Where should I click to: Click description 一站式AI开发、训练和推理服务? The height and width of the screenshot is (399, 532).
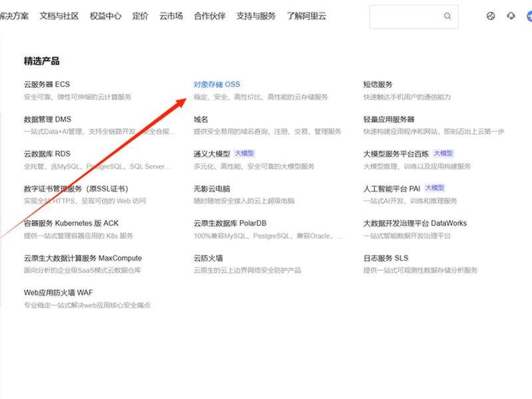click(x=410, y=201)
